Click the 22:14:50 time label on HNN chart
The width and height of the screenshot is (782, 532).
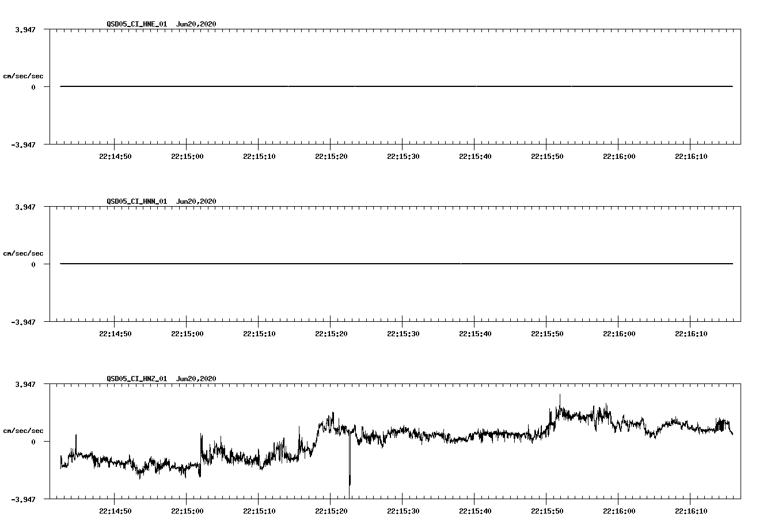pyautogui.click(x=115, y=334)
